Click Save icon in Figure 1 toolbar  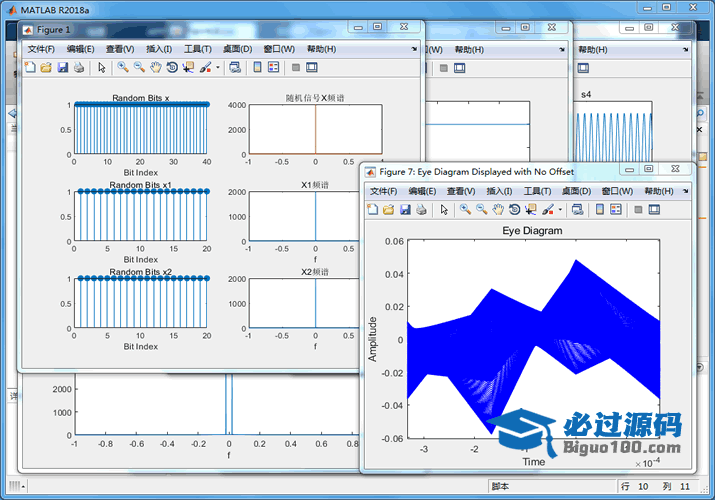click(62, 68)
